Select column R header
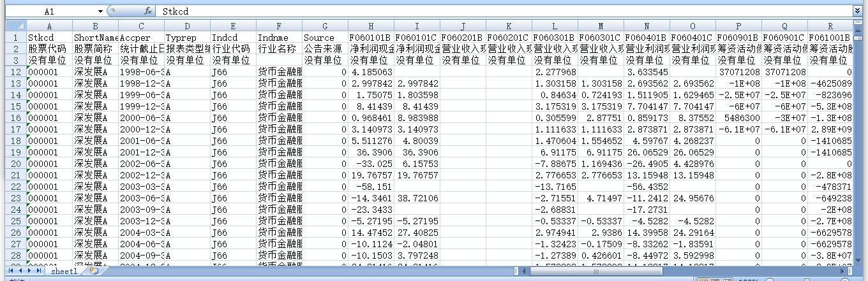868x281 pixels. pos(830,26)
